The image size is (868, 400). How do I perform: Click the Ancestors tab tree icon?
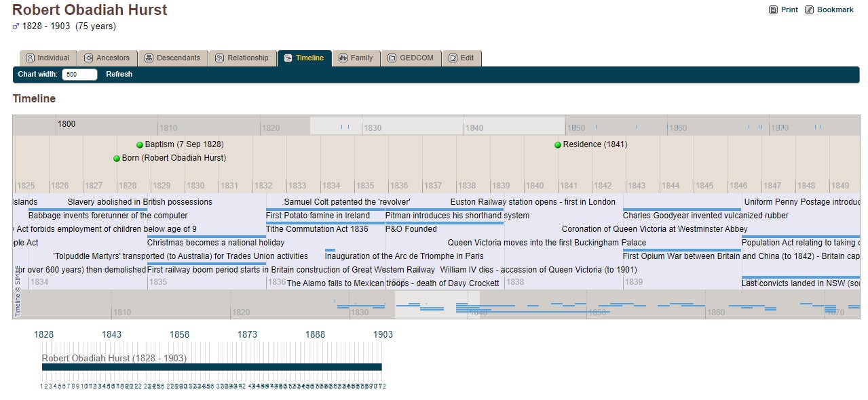pos(88,58)
